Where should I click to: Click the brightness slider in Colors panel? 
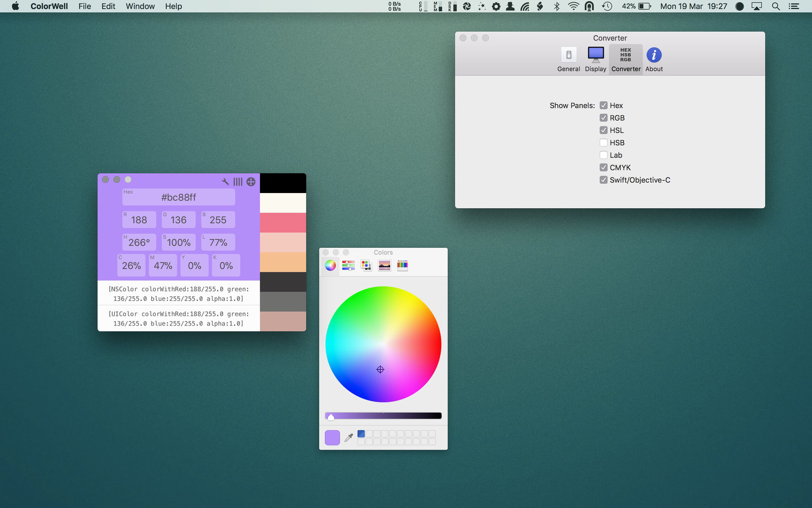[383, 416]
